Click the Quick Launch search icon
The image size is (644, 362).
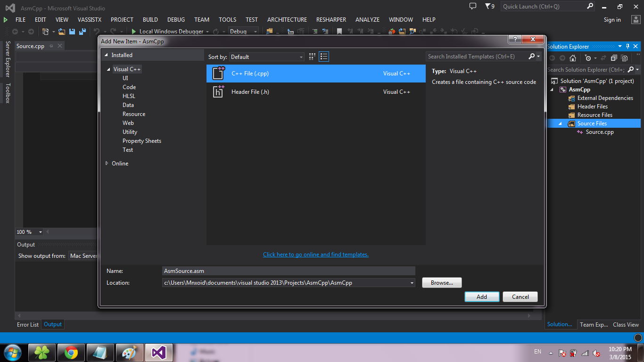point(590,6)
